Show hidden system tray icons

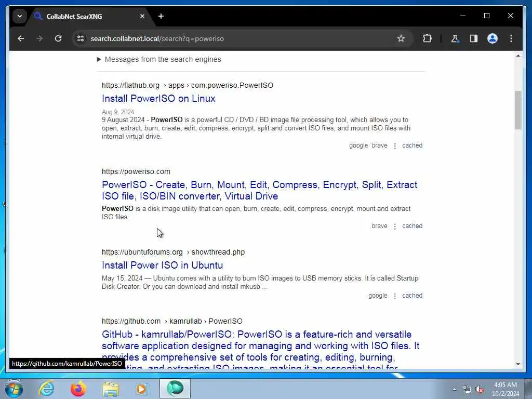tap(454, 390)
